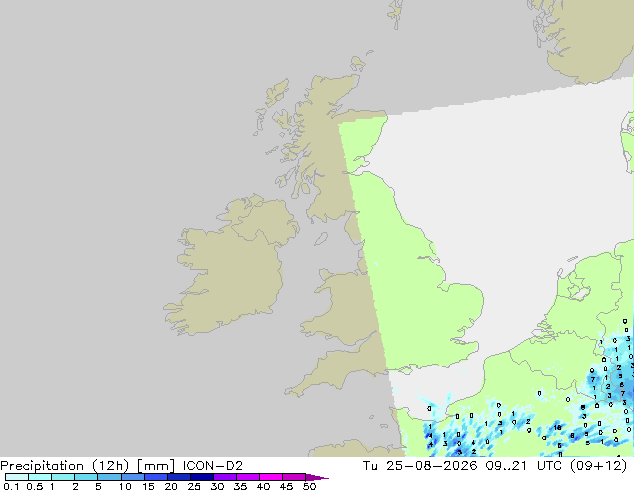The image size is (634, 490).
Task: Click the ICON-D2 model label
Action: (x=213, y=466)
